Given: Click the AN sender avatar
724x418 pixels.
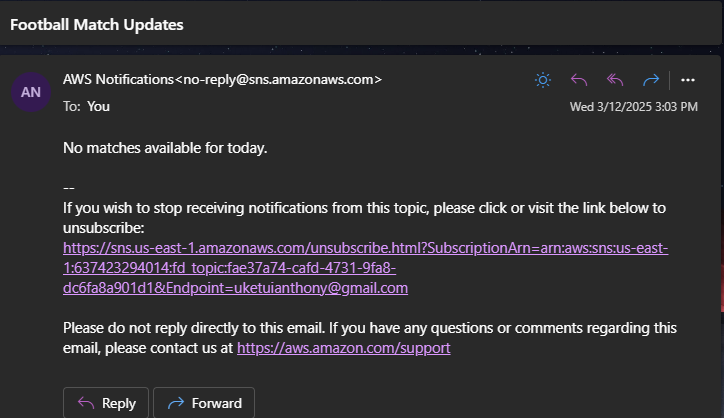Looking at the screenshot, I should pyautogui.click(x=31, y=92).
